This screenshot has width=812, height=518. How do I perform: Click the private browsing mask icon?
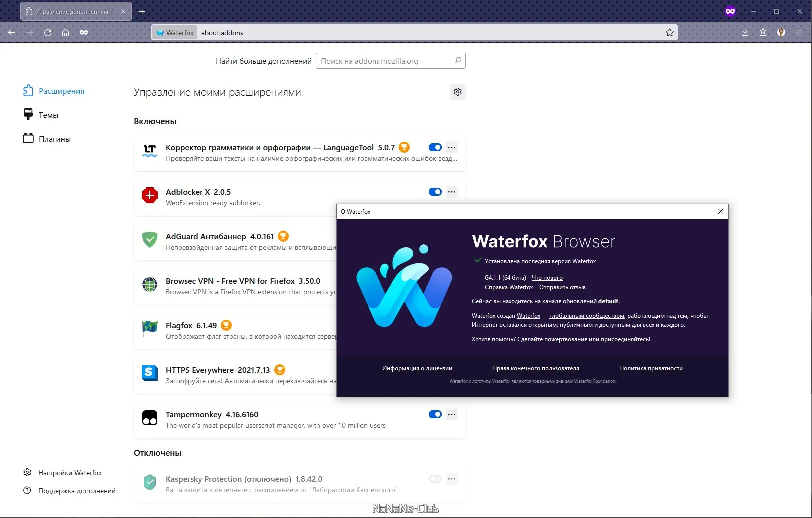[730, 11]
